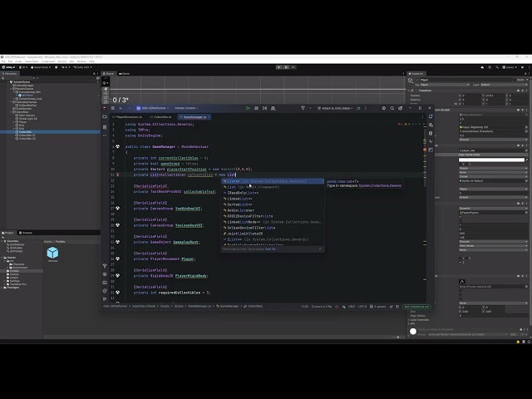Open the Rider database icon in right sidebar

pyautogui.click(x=431, y=133)
